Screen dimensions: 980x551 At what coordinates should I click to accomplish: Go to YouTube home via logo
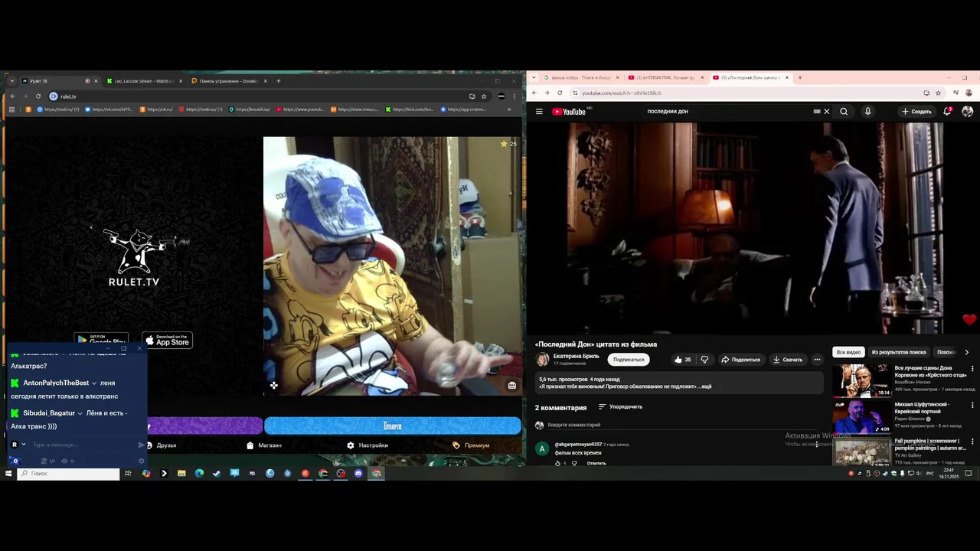[570, 112]
